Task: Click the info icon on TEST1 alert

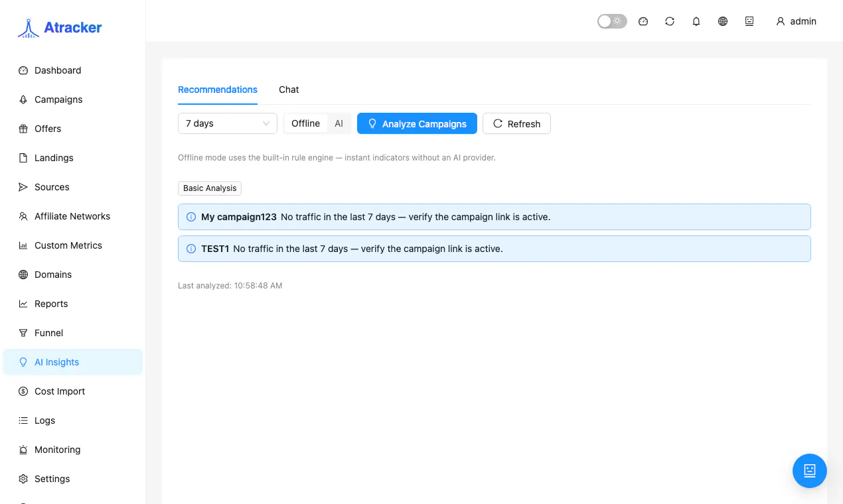Action: click(x=191, y=249)
